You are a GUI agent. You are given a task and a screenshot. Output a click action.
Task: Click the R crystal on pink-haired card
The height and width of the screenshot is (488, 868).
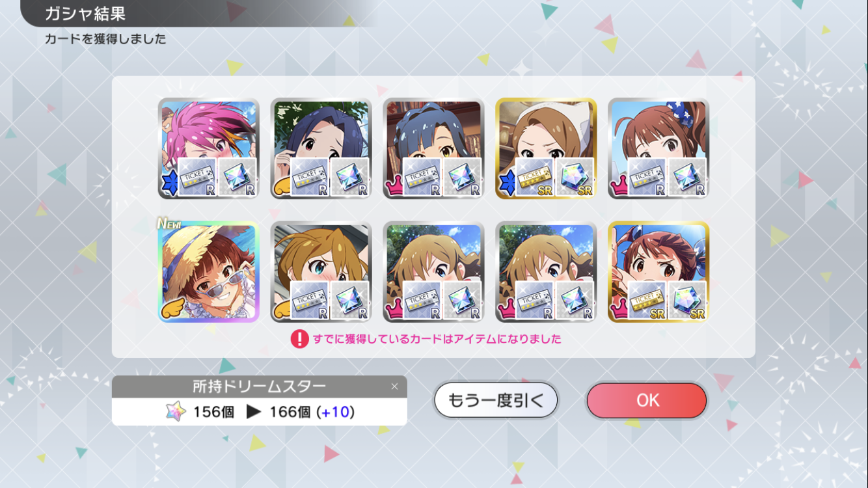(237, 177)
